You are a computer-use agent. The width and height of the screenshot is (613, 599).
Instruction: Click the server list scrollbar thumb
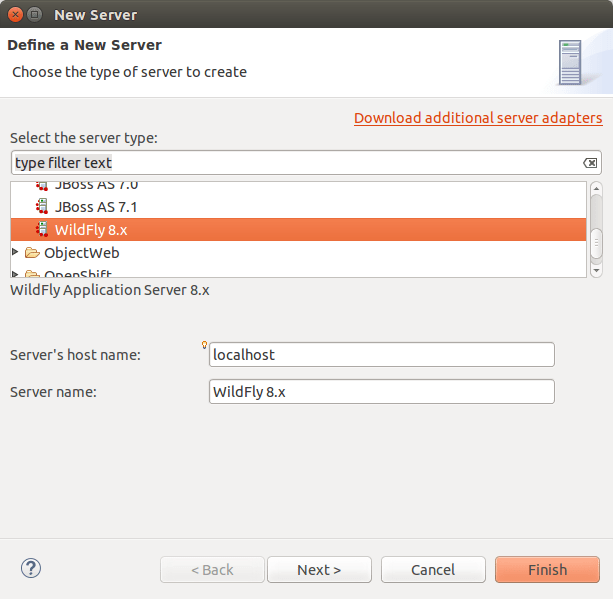point(596,243)
